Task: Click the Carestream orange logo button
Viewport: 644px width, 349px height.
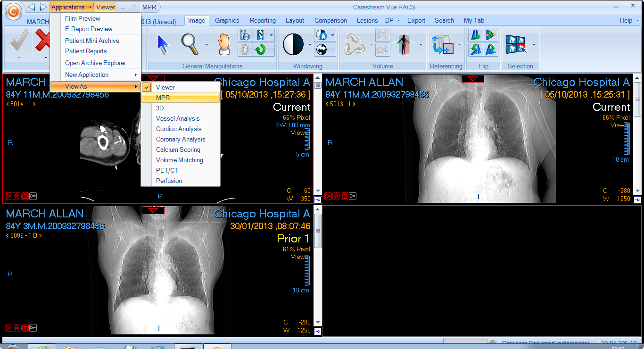Action: click(13, 12)
